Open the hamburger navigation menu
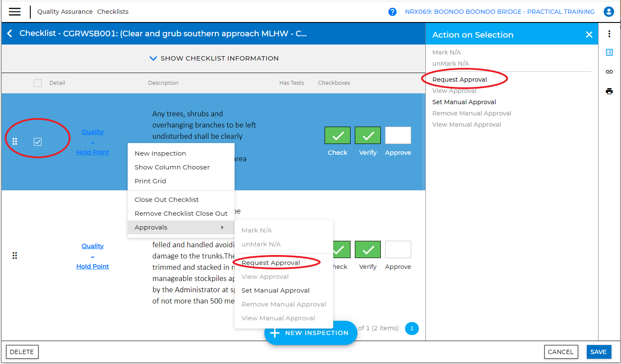 [15, 12]
